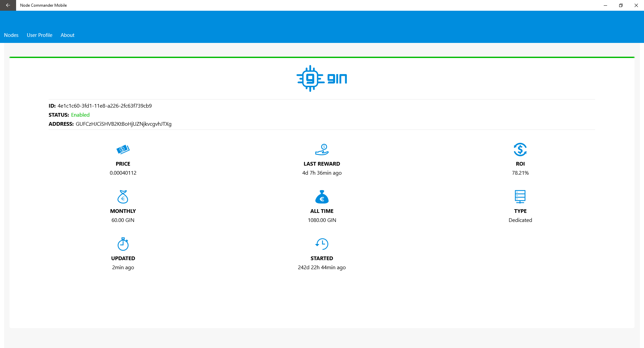Viewport: 644px width, 348px height.
Task: Click the MONTHLY label
Action: click(123, 211)
